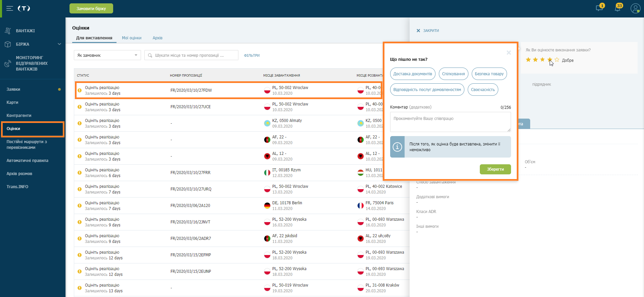Open Trans.INFO in sidebar
Viewport: 644px width, 297px height.
click(x=17, y=187)
